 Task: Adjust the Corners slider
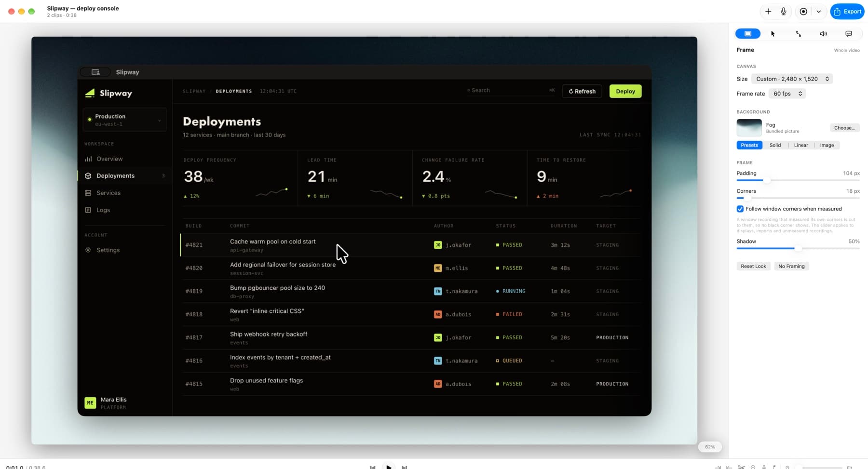pos(798,198)
